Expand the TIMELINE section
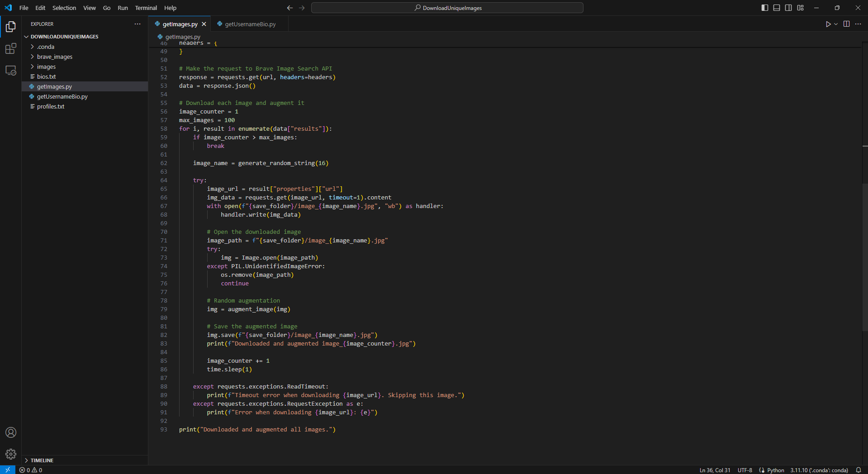 click(x=85, y=460)
